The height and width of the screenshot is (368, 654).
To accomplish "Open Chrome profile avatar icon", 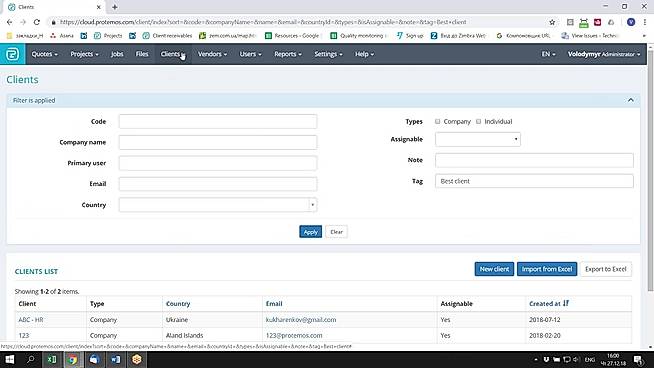I will point(631,22).
